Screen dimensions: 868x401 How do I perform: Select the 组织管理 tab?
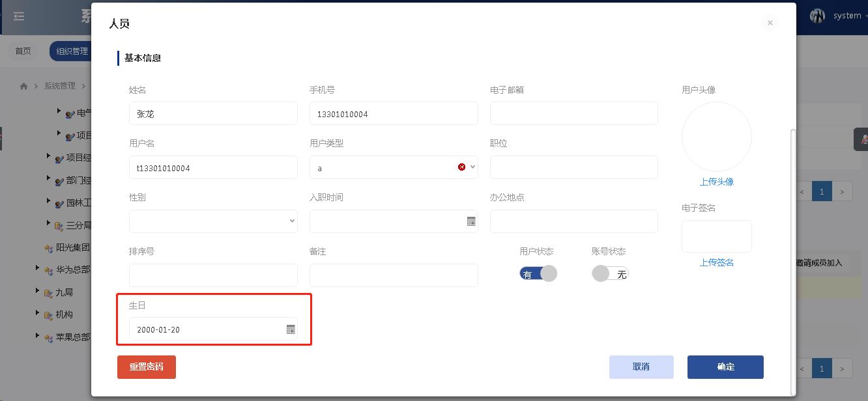(70, 51)
